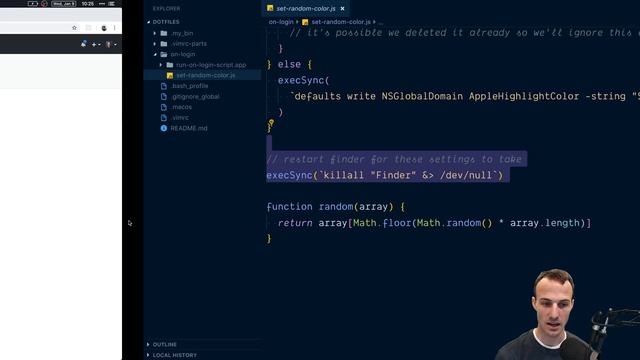Click the on-login breadcrumb
Image resolution: width=640 pixels, height=360 pixels.
click(281, 22)
